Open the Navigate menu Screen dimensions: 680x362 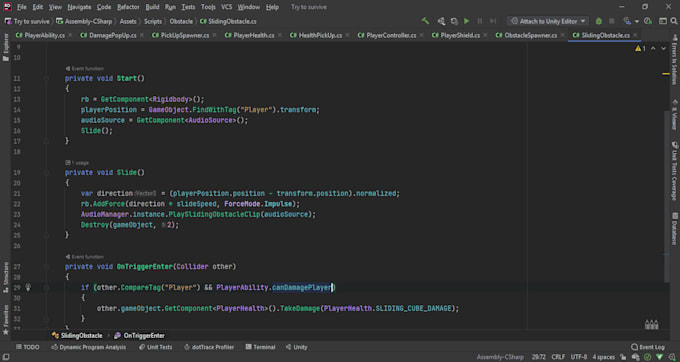click(79, 7)
